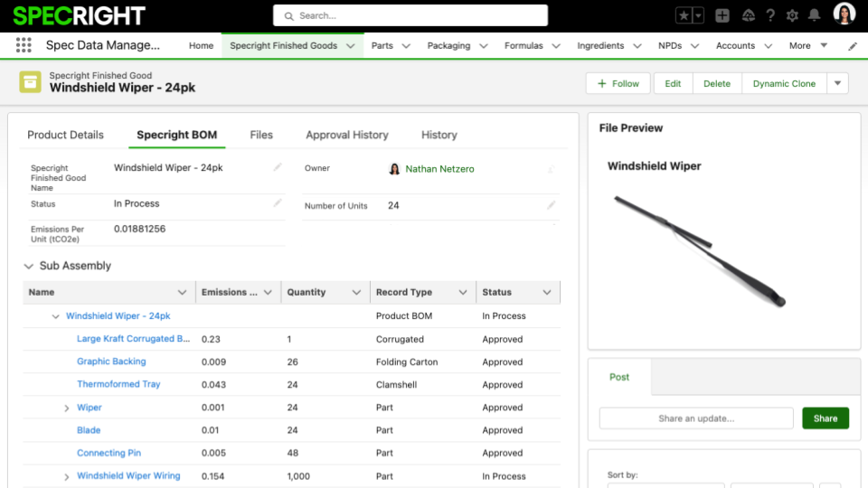Open the notifications bell
Screen dimensions: 868x488
pyautogui.click(x=815, y=15)
